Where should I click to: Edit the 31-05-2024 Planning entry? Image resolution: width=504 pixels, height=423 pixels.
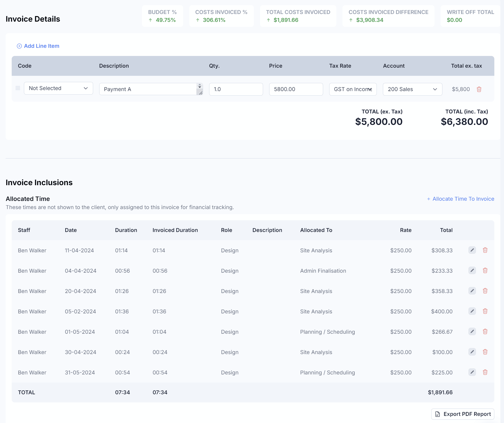click(472, 372)
